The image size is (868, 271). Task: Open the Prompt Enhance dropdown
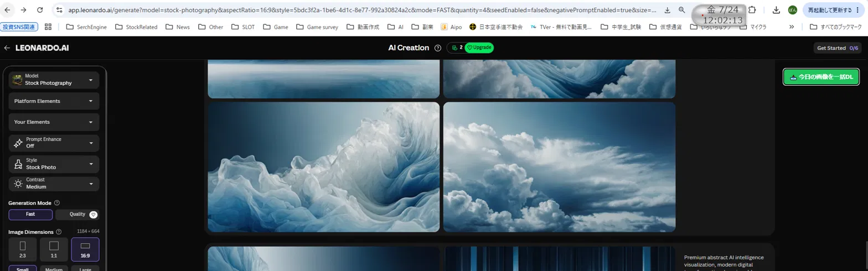54,143
